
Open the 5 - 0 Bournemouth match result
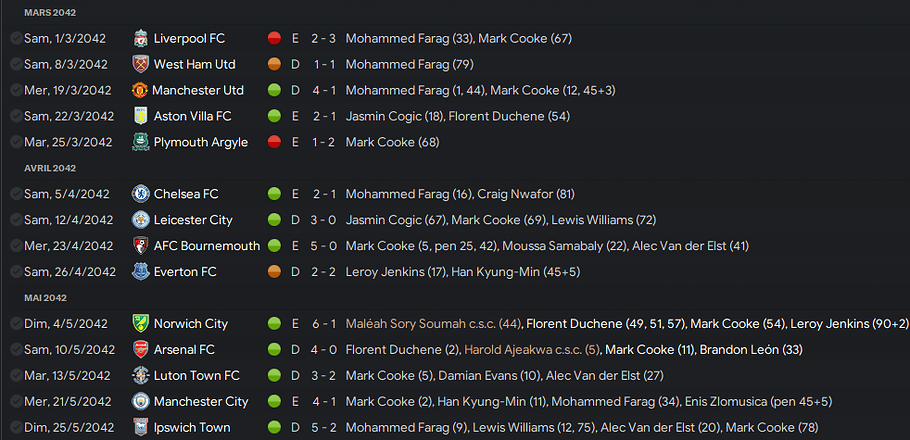click(325, 246)
